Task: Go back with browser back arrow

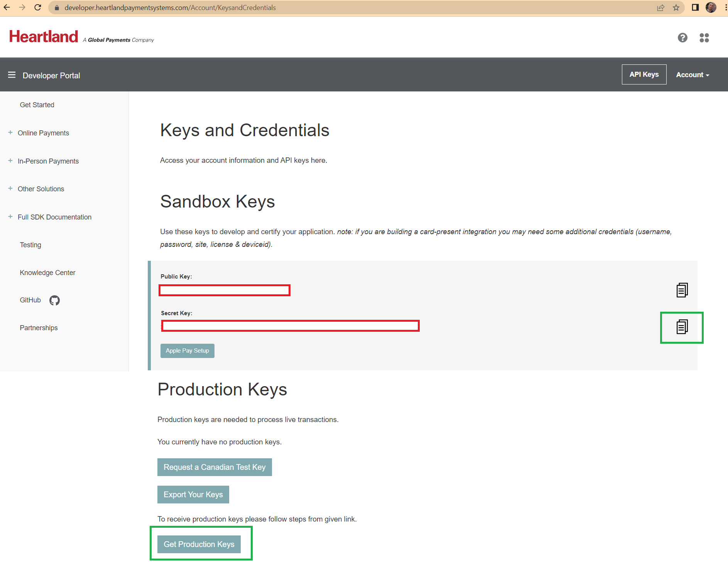Action: [7, 7]
